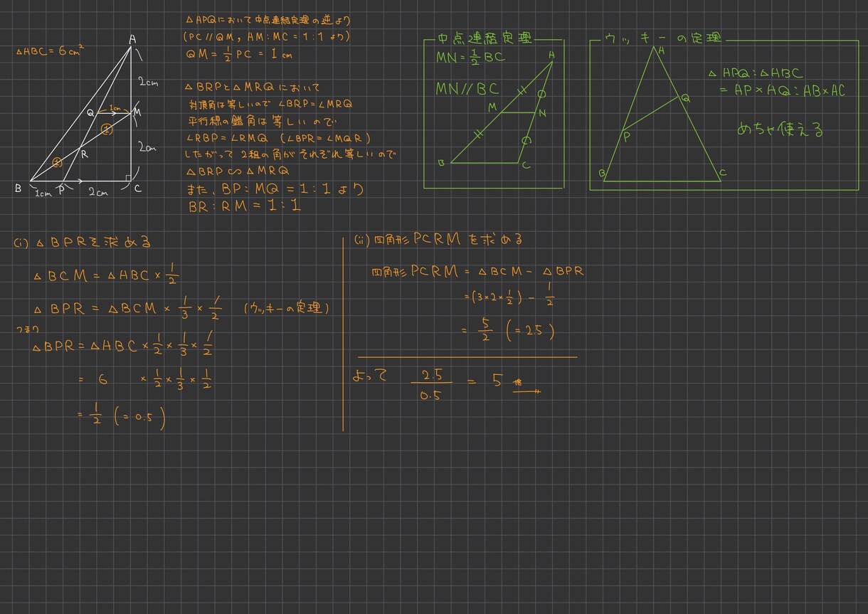Click the めちゃ使える green note
This screenshot has height=614, width=868.
[x=780, y=130]
